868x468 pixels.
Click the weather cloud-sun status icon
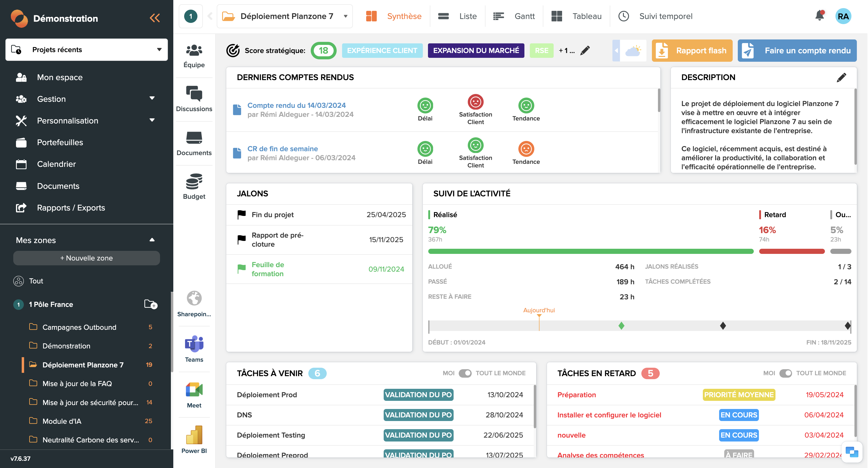pos(634,51)
